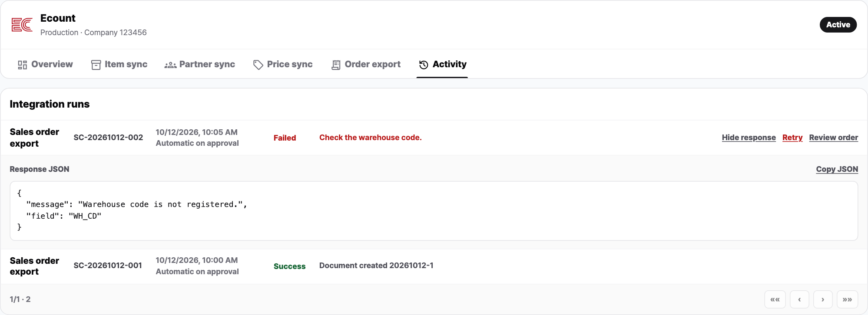Click the order number SC-20261012-001
Screen dimensions: 868x315
point(108,266)
